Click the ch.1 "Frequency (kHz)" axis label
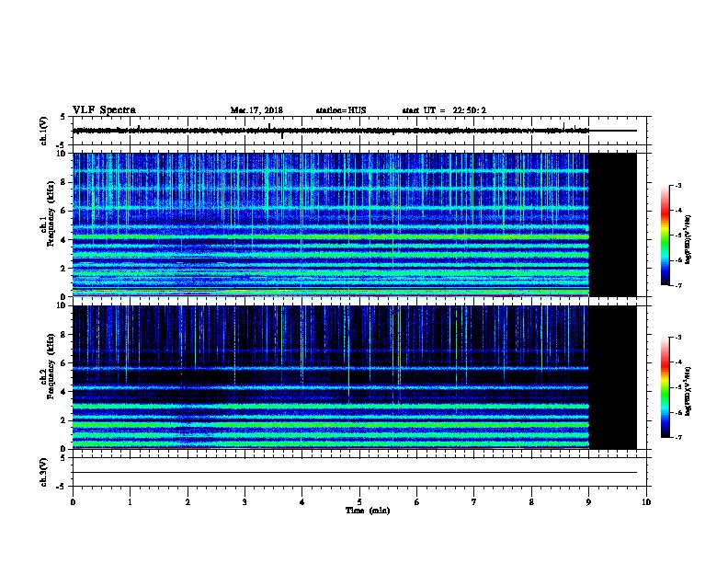Viewport: 728px width, 563px height. tap(51, 213)
